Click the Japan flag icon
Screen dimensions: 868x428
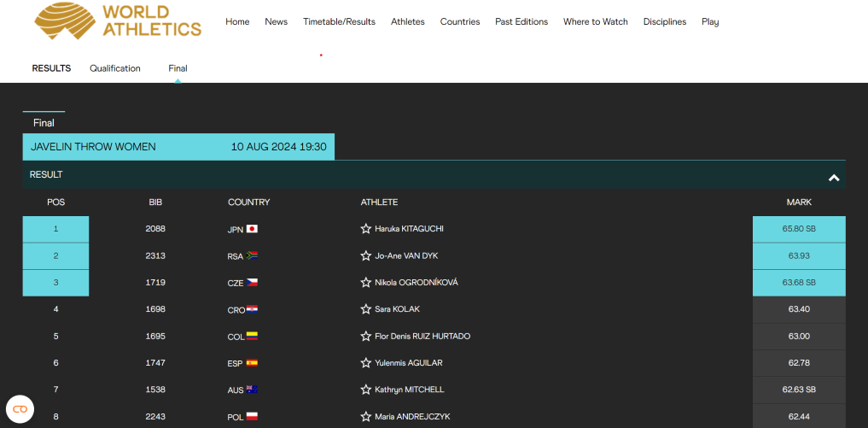pyautogui.click(x=252, y=229)
